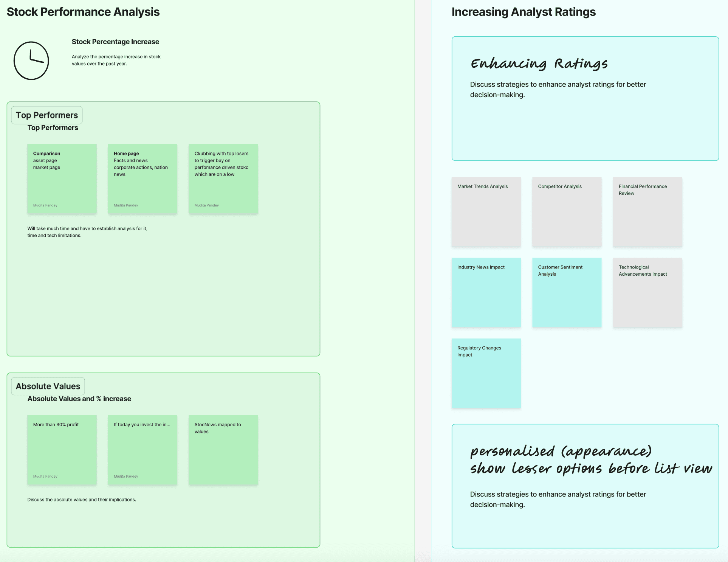Click the Market Trends Analysis card
Viewport: 728px width, 562px height.
(486, 212)
